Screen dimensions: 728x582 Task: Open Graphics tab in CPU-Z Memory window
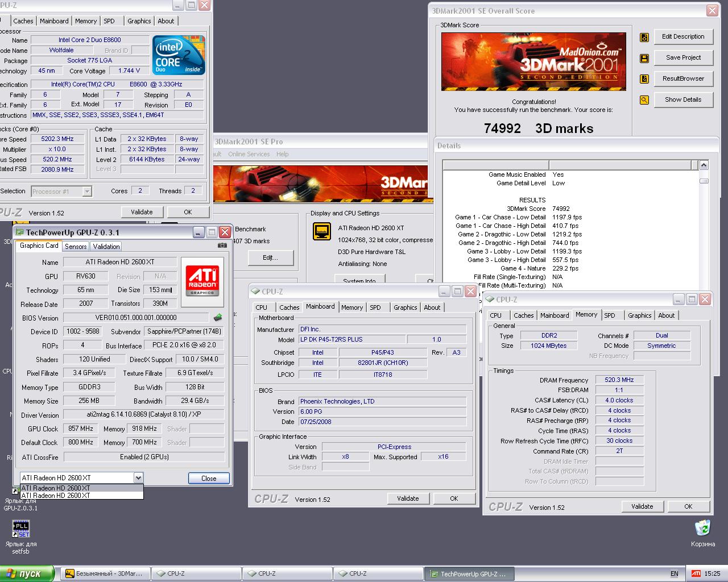640,315
